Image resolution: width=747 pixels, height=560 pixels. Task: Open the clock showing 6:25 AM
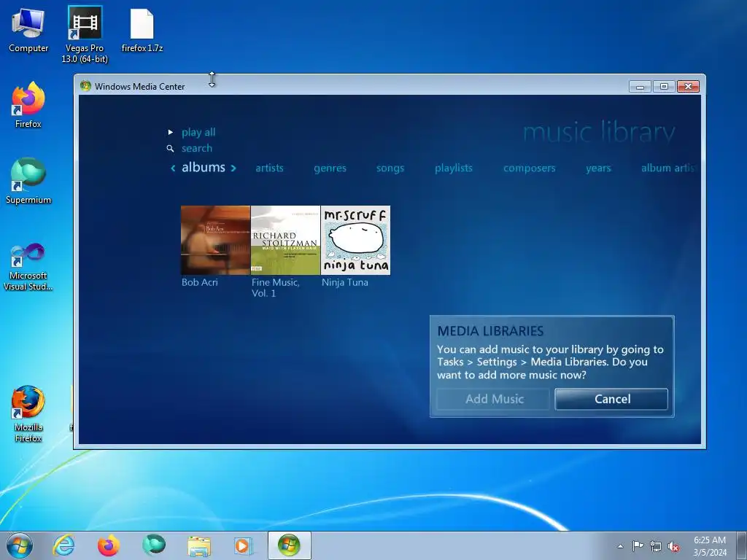(x=710, y=546)
